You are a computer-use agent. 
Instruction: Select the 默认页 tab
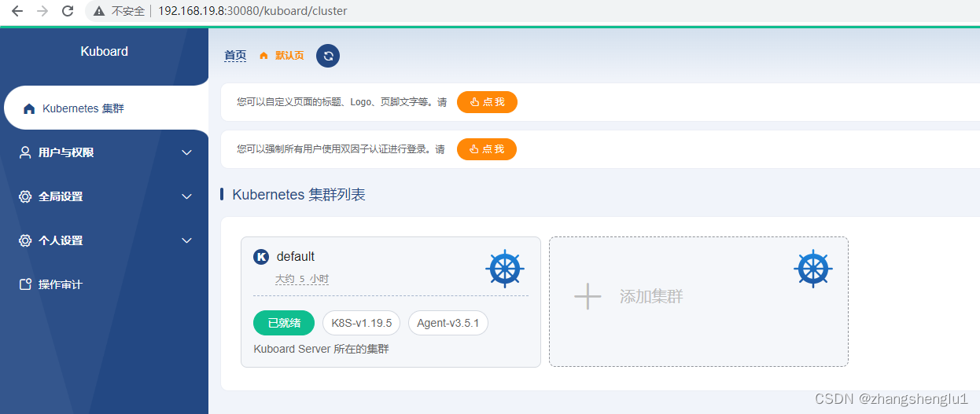tap(289, 56)
